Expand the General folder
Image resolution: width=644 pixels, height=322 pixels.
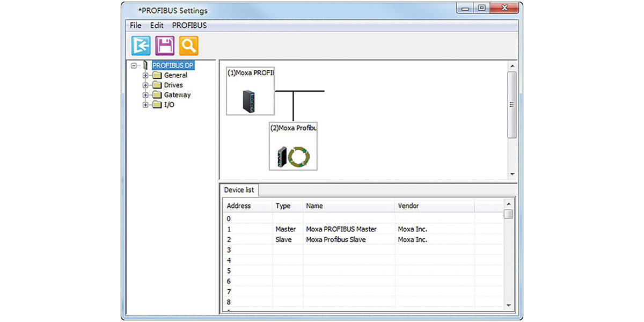pos(145,76)
